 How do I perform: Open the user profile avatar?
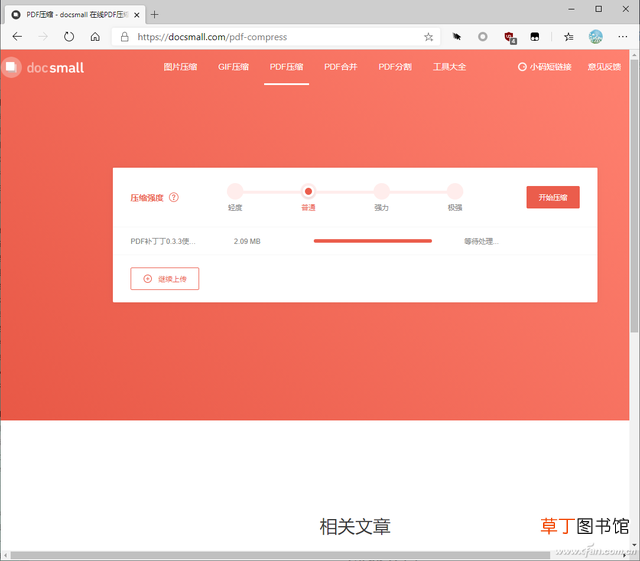pyautogui.click(x=596, y=37)
